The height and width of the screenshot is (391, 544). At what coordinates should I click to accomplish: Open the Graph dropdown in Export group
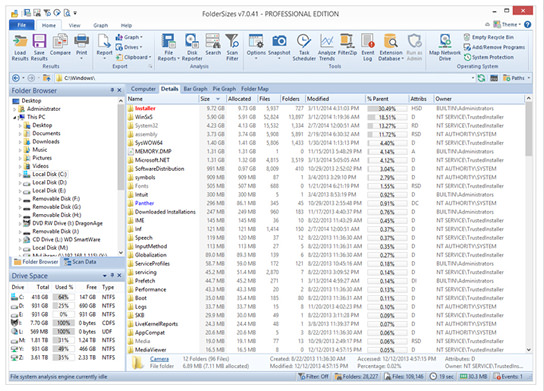point(129,37)
